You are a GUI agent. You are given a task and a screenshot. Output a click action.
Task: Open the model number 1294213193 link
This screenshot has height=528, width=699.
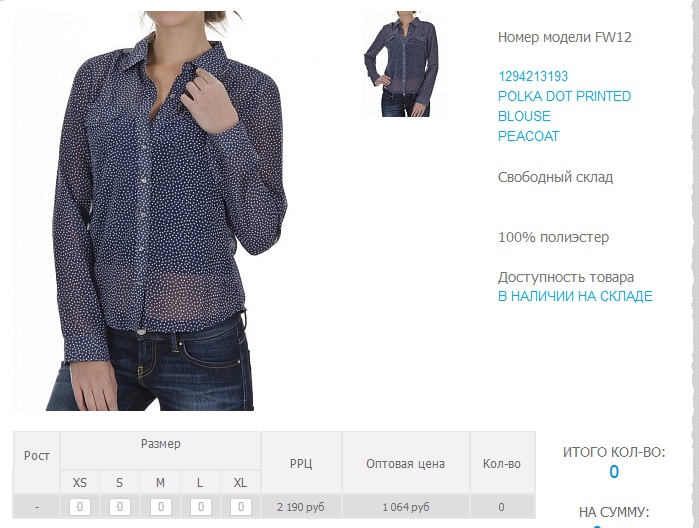[x=533, y=76]
